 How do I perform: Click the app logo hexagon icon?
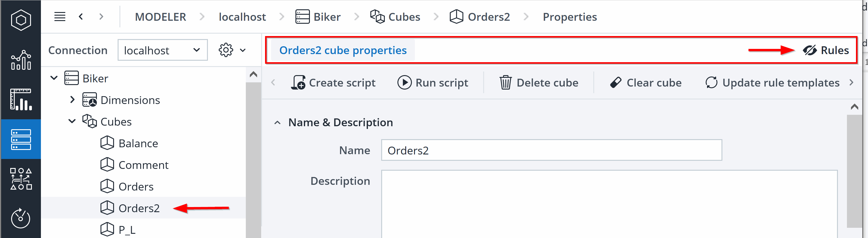tap(21, 20)
